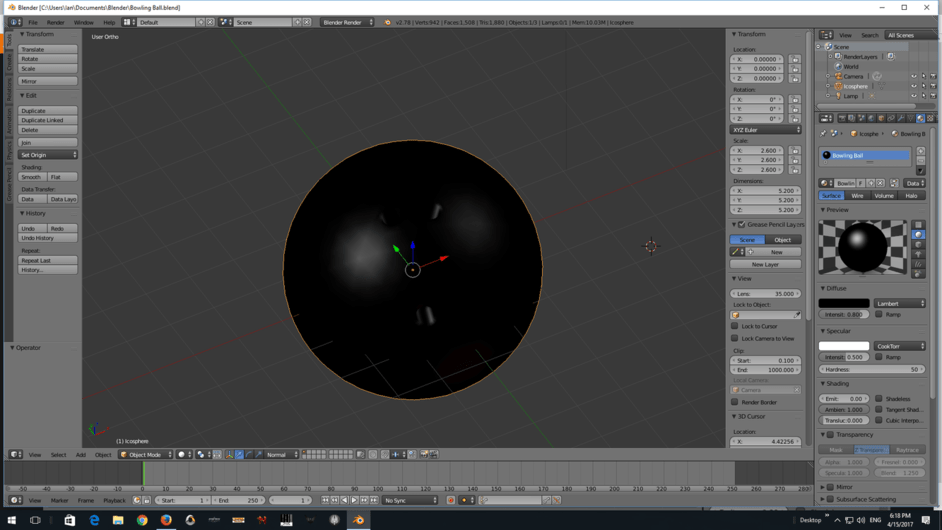Viewport: 942px width, 530px height.
Task: Click the Camera object icon in outliner
Action: pyautogui.click(x=838, y=76)
